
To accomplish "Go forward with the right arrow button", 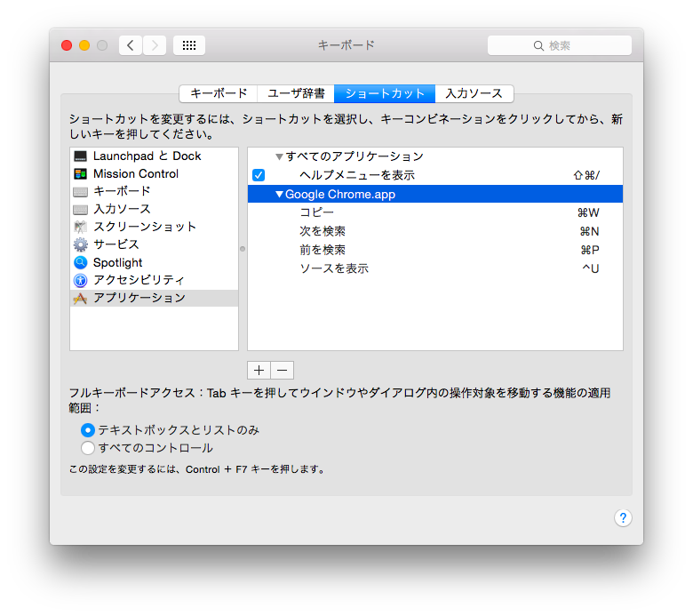I will pyautogui.click(x=155, y=45).
